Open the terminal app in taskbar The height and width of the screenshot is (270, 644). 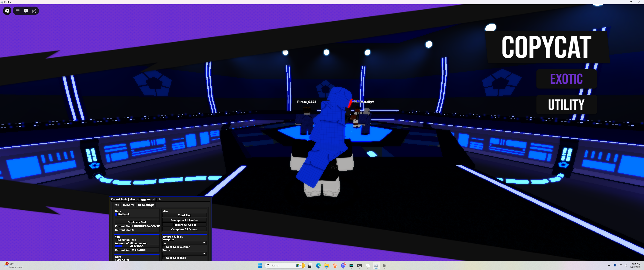pyautogui.click(x=359, y=265)
